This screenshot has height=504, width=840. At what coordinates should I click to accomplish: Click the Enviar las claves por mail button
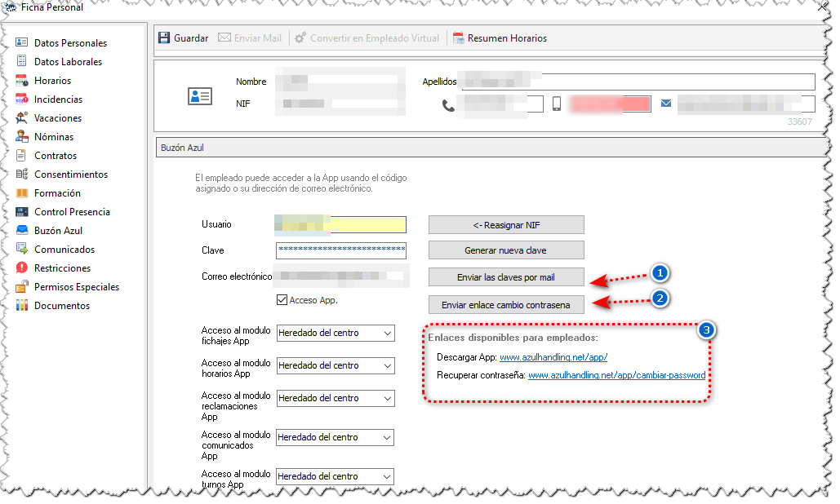point(506,277)
